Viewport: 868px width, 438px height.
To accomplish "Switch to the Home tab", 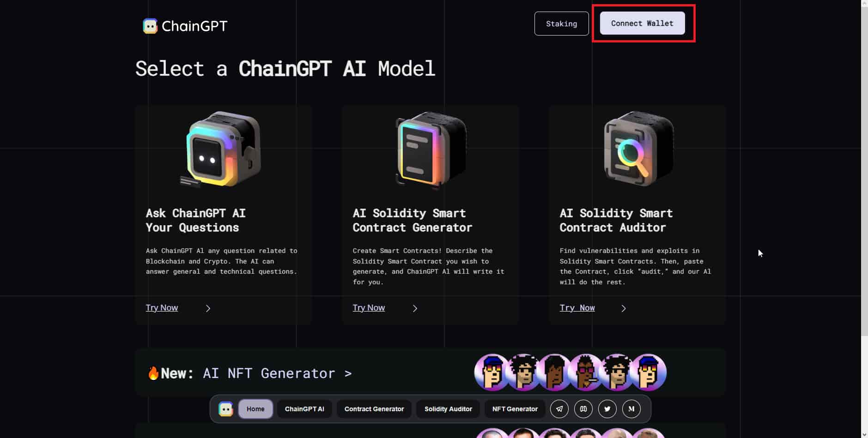I will 255,409.
